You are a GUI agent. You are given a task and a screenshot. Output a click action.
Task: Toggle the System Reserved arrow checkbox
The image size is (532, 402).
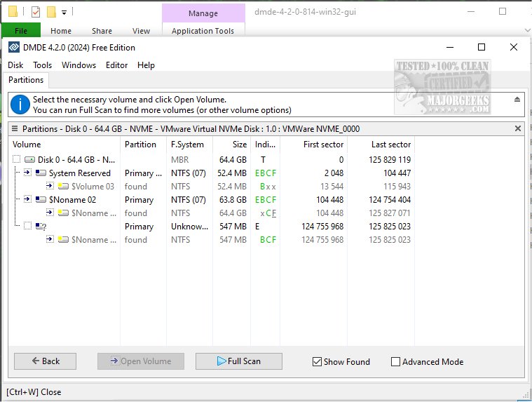tap(27, 173)
